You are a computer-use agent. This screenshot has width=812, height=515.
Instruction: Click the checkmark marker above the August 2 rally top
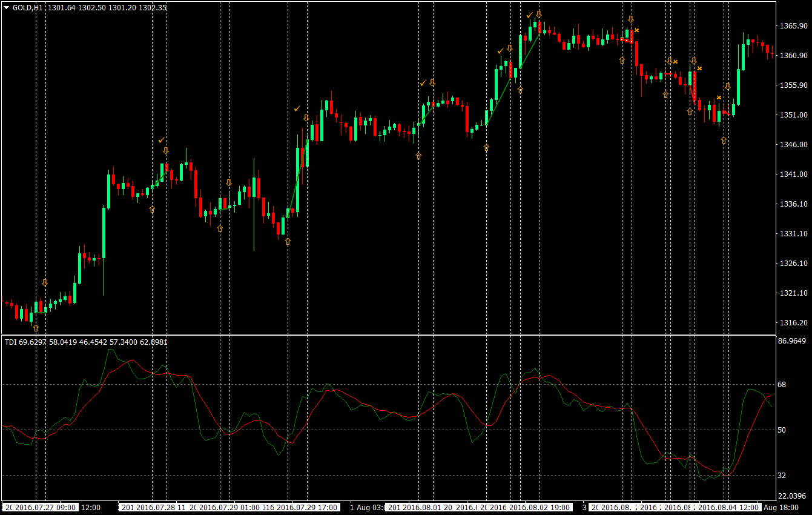pos(530,15)
